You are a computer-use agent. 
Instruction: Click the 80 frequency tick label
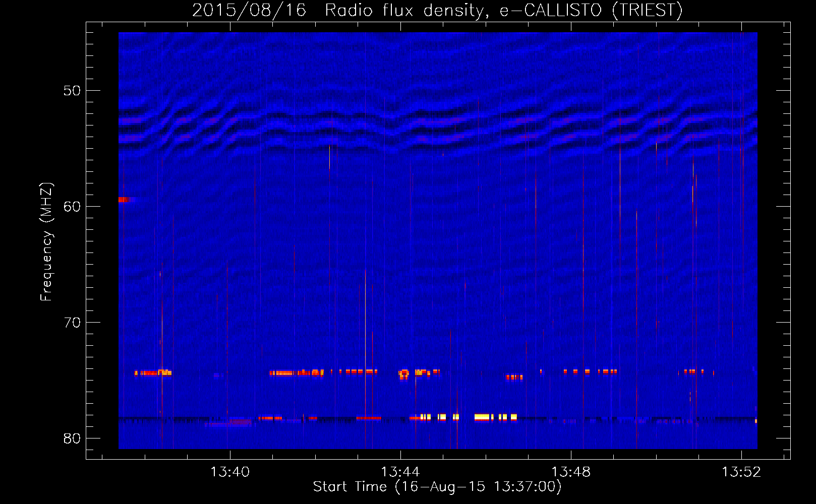point(72,438)
